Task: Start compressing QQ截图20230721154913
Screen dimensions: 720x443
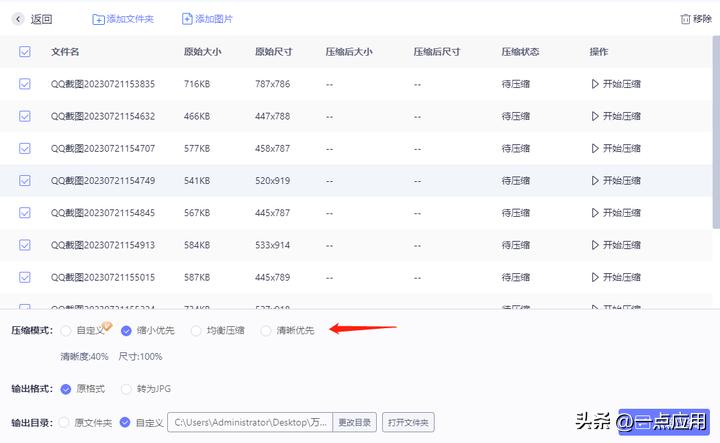Action: tap(616, 245)
